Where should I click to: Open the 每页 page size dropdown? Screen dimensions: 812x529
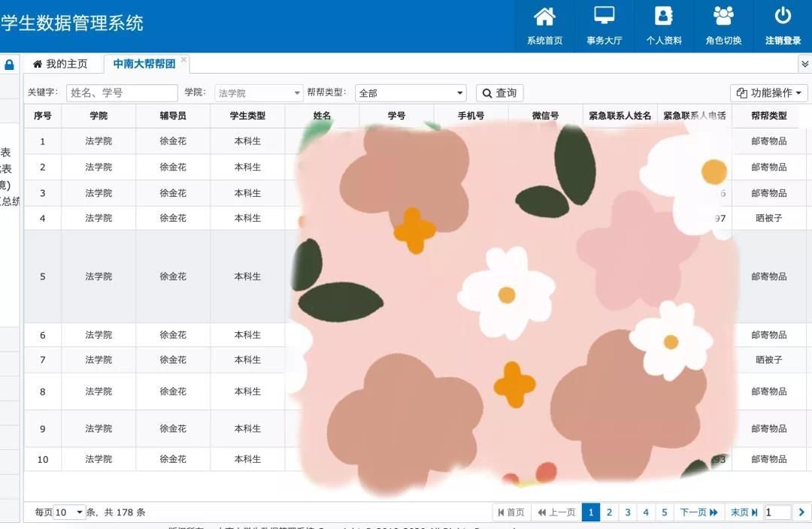[x=70, y=512]
